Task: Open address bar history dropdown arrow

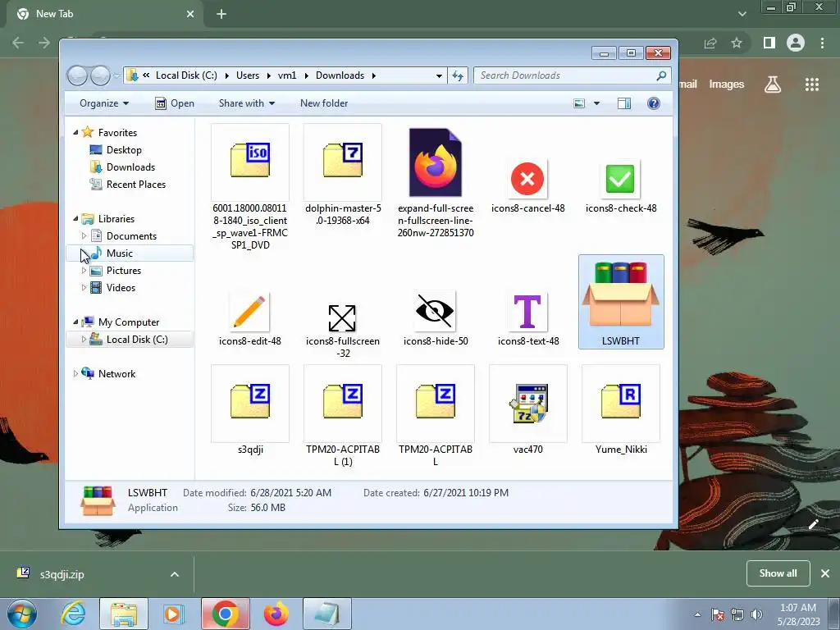Action: [x=439, y=76]
